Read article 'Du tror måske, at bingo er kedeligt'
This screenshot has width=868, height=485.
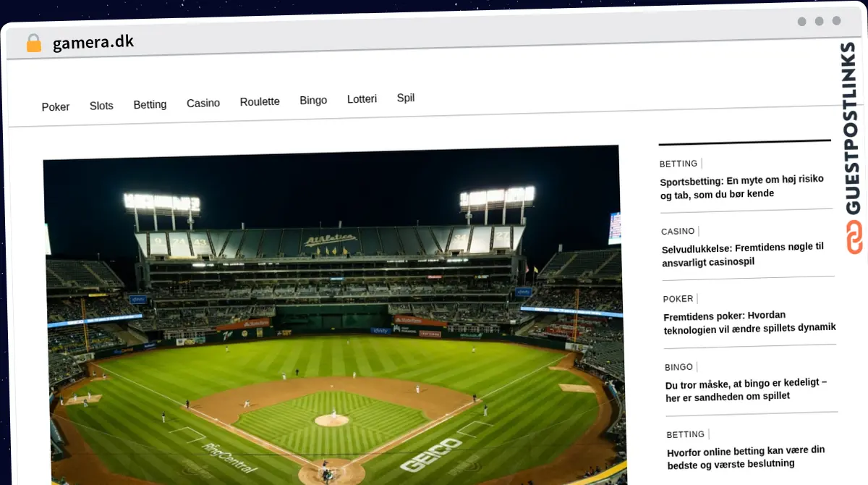[746, 390]
